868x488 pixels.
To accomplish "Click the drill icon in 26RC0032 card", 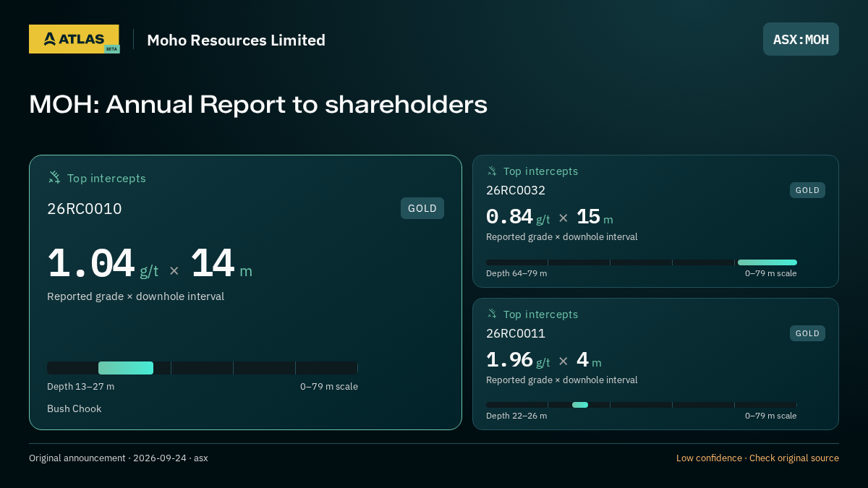I will click(492, 171).
